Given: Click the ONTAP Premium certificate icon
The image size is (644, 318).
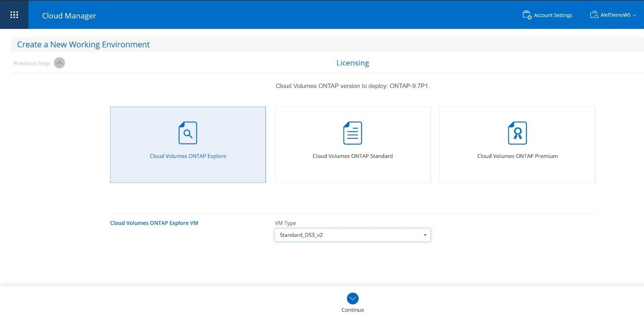Looking at the screenshot, I should 517,133.
